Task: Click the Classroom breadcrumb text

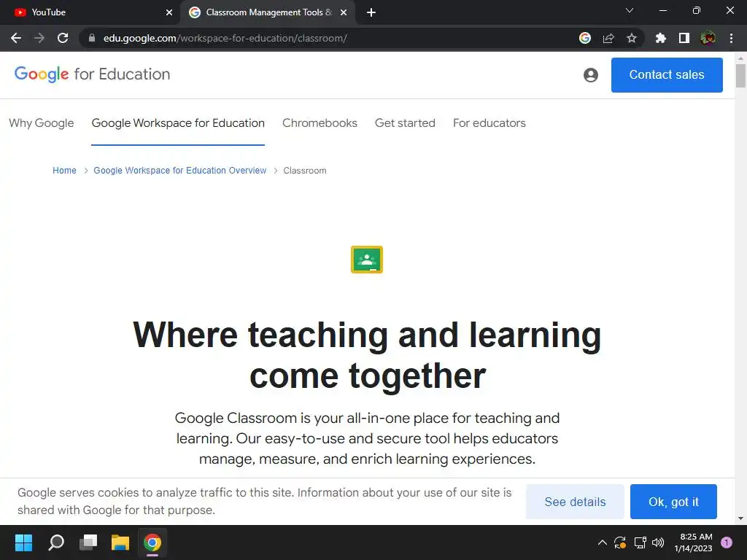Action: tap(305, 171)
